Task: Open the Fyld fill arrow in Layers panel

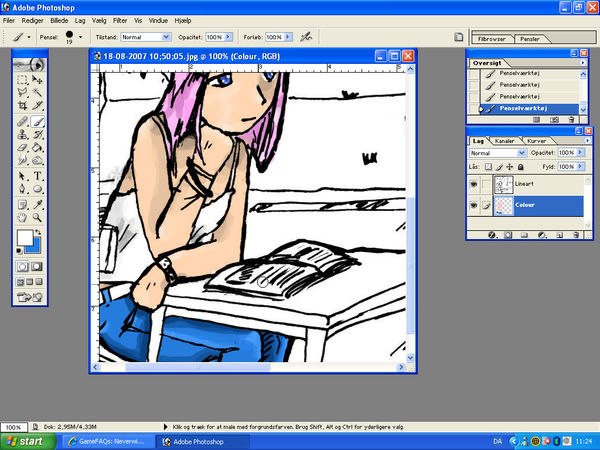Action: coord(580,166)
